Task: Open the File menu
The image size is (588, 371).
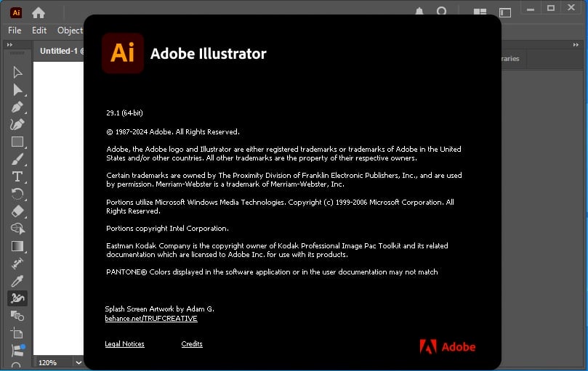Action: pos(15,30)
